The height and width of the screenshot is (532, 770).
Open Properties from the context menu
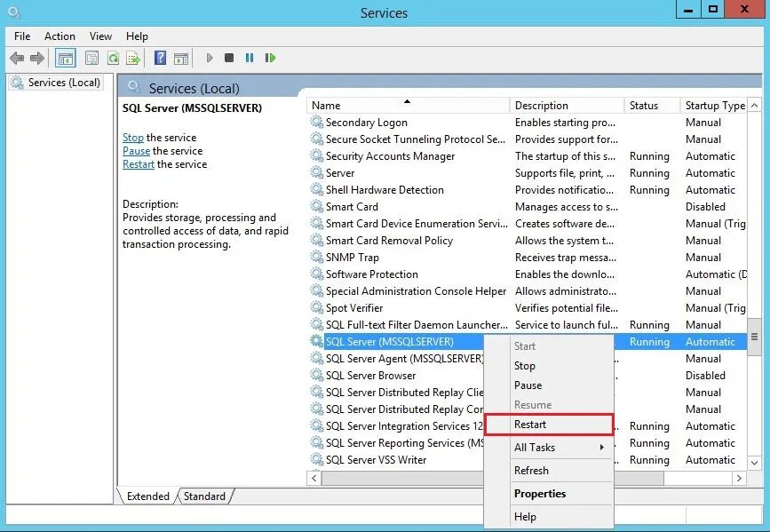(x=549, y=493)
